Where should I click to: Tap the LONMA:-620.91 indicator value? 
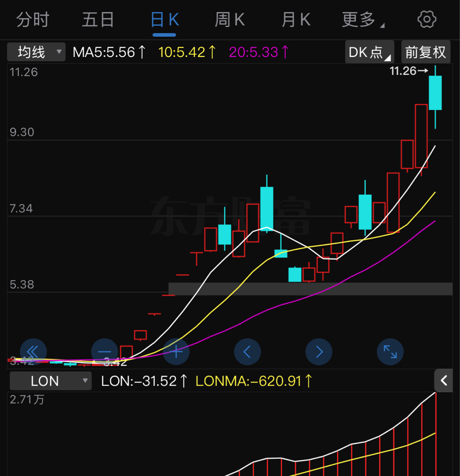253,381
